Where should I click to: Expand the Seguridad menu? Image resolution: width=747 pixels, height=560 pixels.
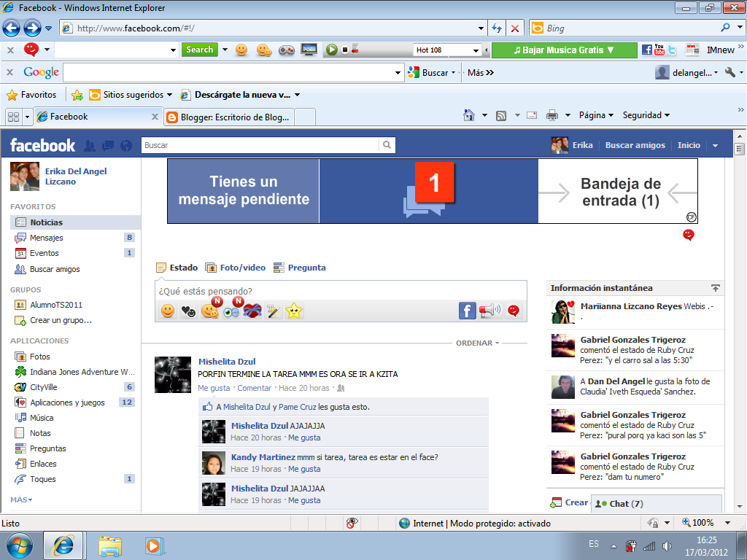pyautogui.click(x=643, y=115)
